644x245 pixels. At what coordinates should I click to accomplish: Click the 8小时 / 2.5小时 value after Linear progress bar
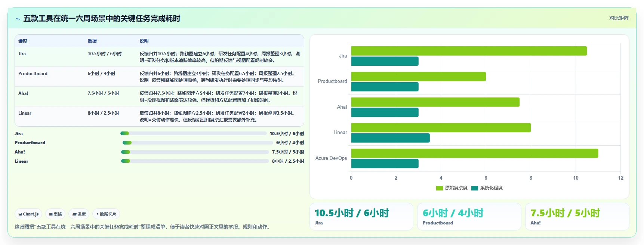pos(288,161)
